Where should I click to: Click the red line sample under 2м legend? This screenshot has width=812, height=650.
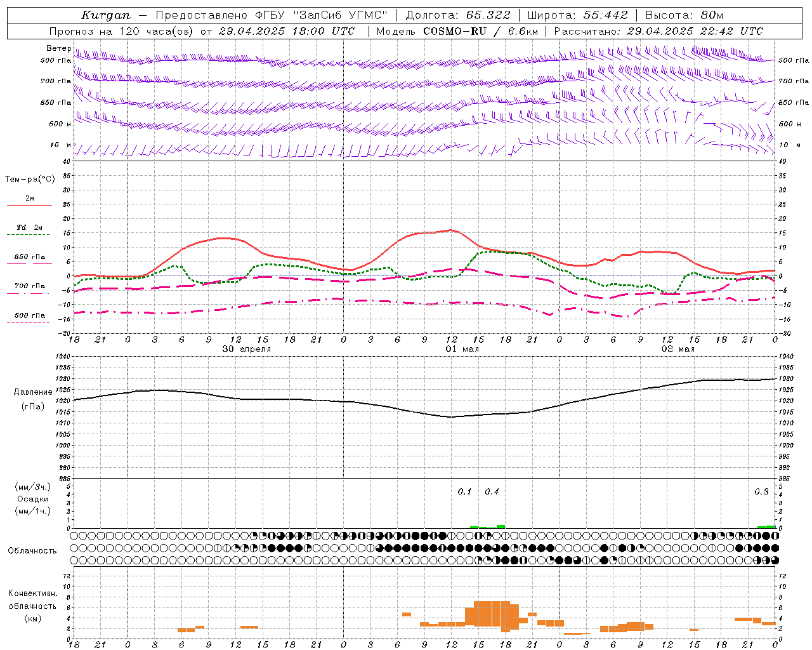click(x=29, y=206)
